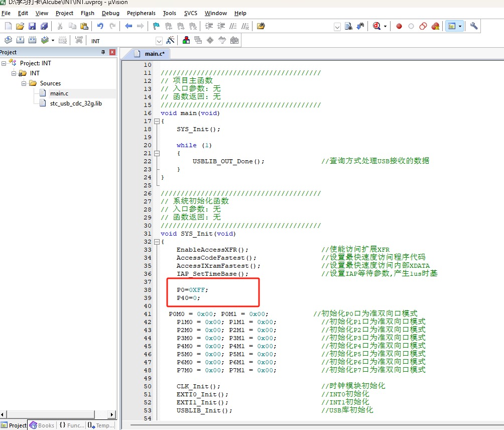Click line 38 P0=0XFF; code
The height and width of the screenshot is (430, 504).
click(x=192, y=290)
